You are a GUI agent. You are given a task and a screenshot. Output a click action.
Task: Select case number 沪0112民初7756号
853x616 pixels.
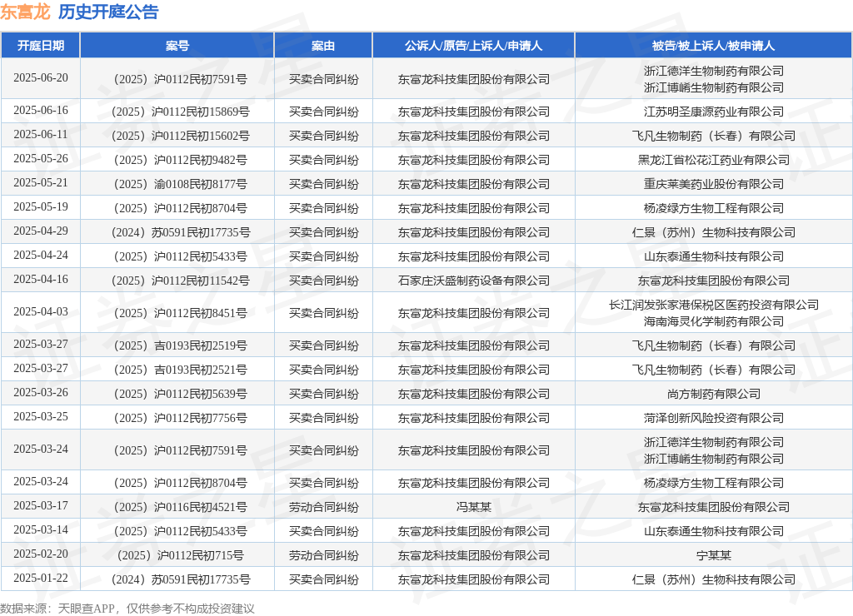(x=181, y=418)
